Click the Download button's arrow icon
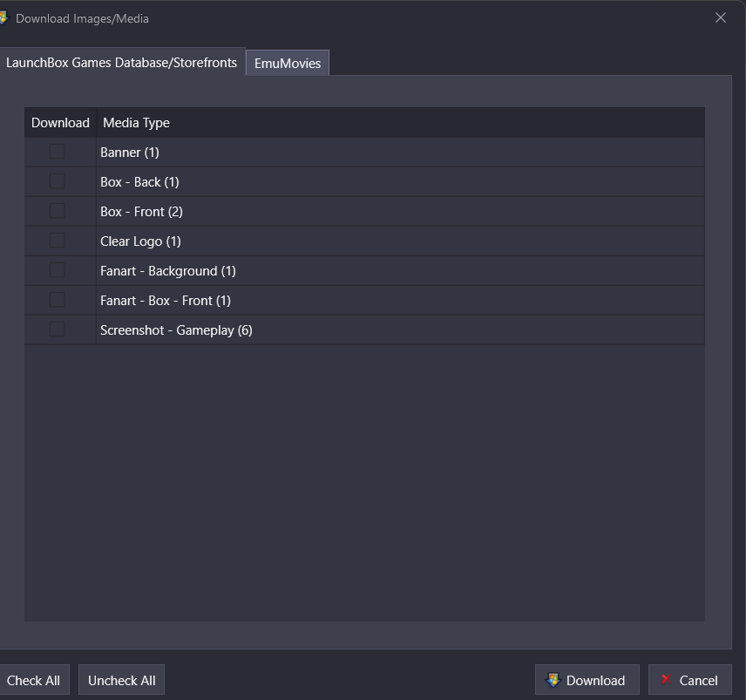 point(553,680)
